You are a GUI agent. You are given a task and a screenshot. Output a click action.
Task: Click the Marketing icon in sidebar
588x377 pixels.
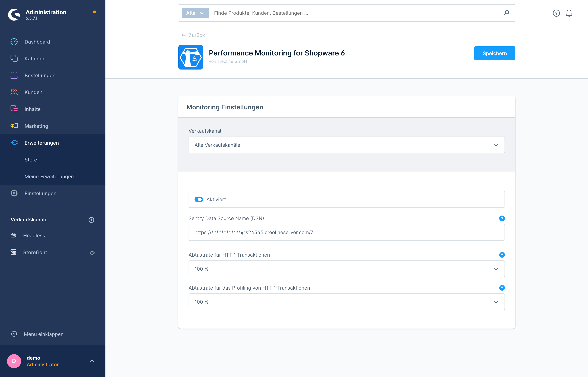click(x=14, y=126)
